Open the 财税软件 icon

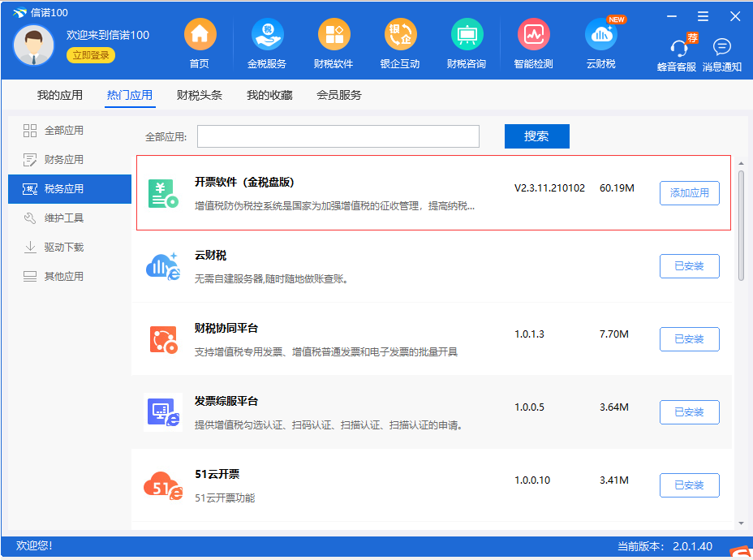coord(333,35)
